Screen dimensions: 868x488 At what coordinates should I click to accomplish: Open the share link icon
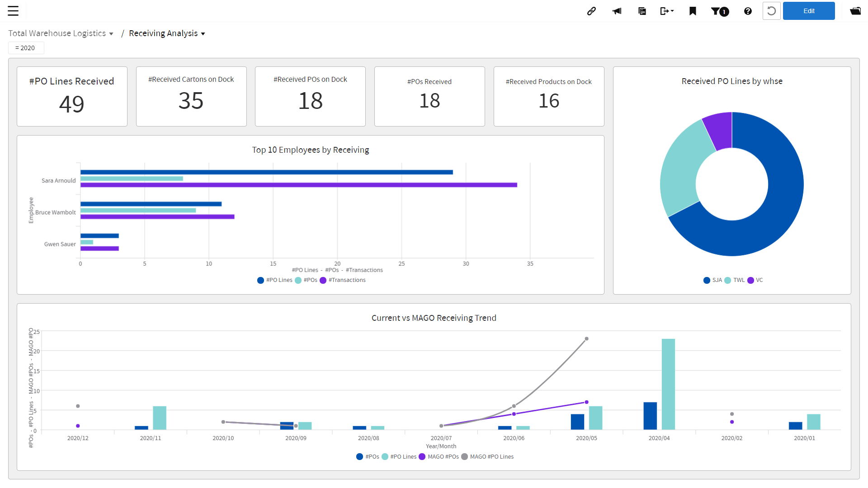591,11
